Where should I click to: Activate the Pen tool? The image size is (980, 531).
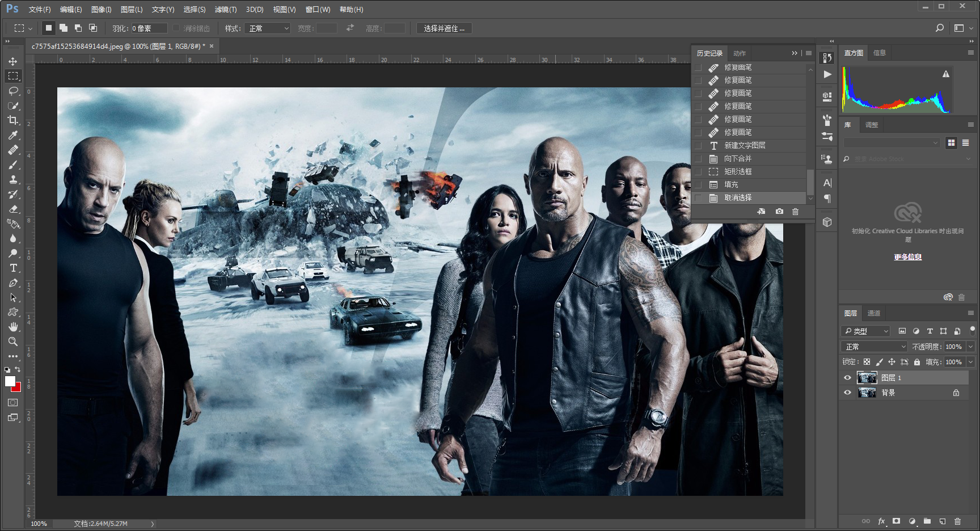13,283
